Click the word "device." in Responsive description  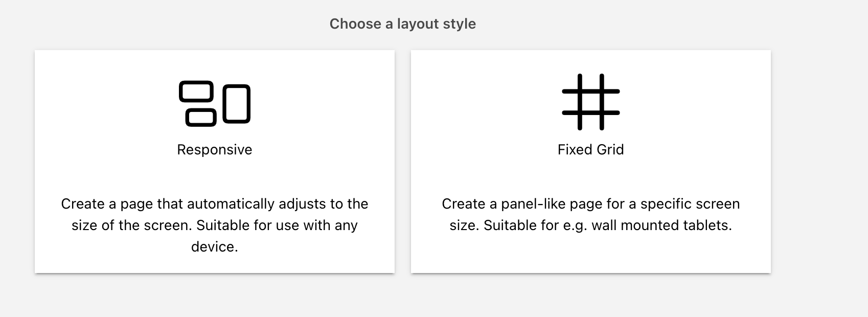[x=214, y=247]
